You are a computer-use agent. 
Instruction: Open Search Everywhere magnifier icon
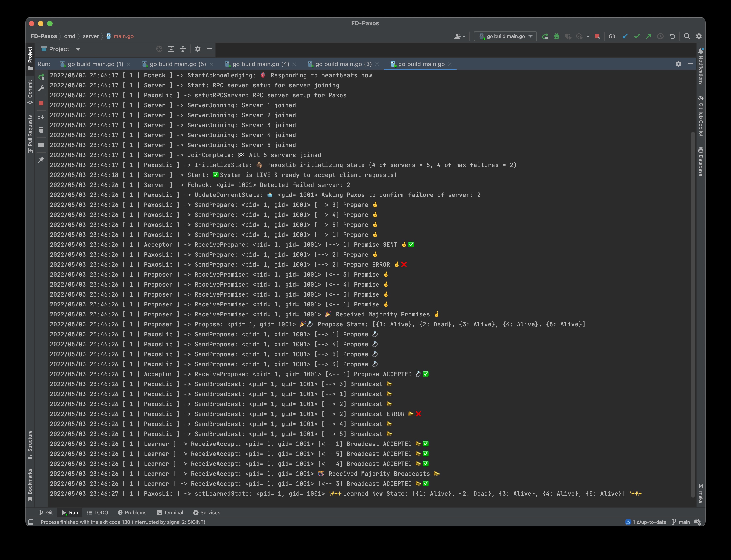(x=687, y=36)
